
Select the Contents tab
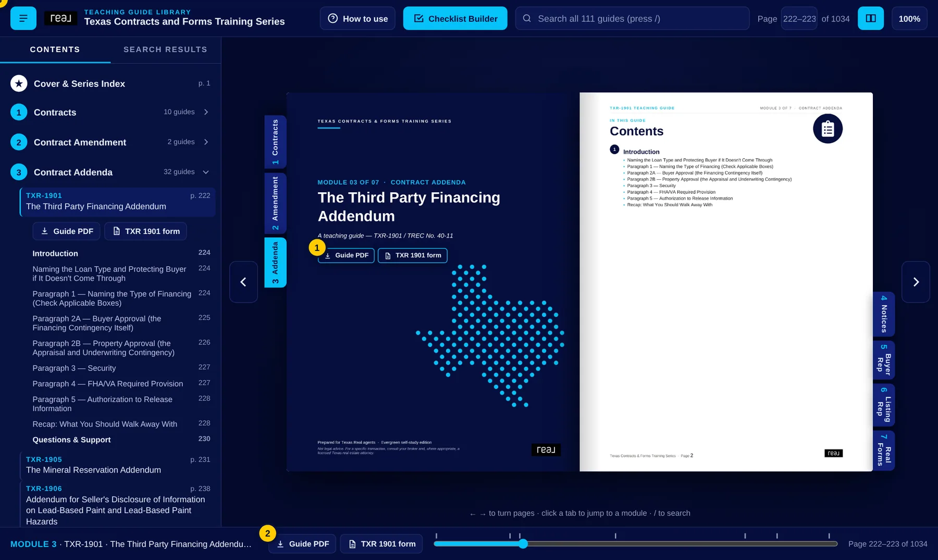(x=55, y=49)
